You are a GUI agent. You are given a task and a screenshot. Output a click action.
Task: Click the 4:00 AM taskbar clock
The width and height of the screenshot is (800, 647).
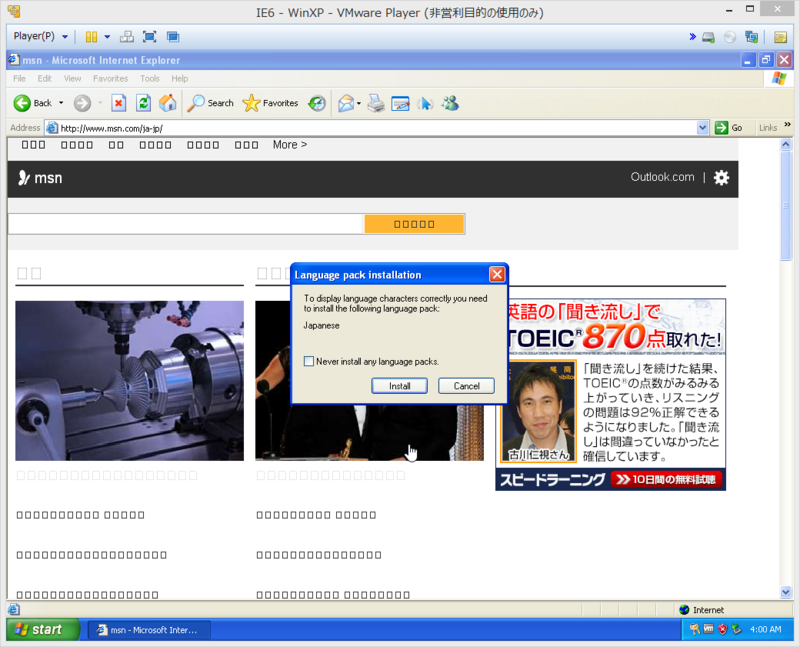pyautogui.click(x=765, y=630)
